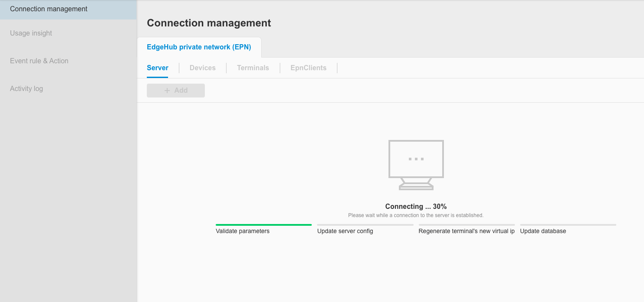The width and height of the screenshot is (644, 302).
Task: Open the Usage insight sidebar section
Action: click(x=31, y=33)
